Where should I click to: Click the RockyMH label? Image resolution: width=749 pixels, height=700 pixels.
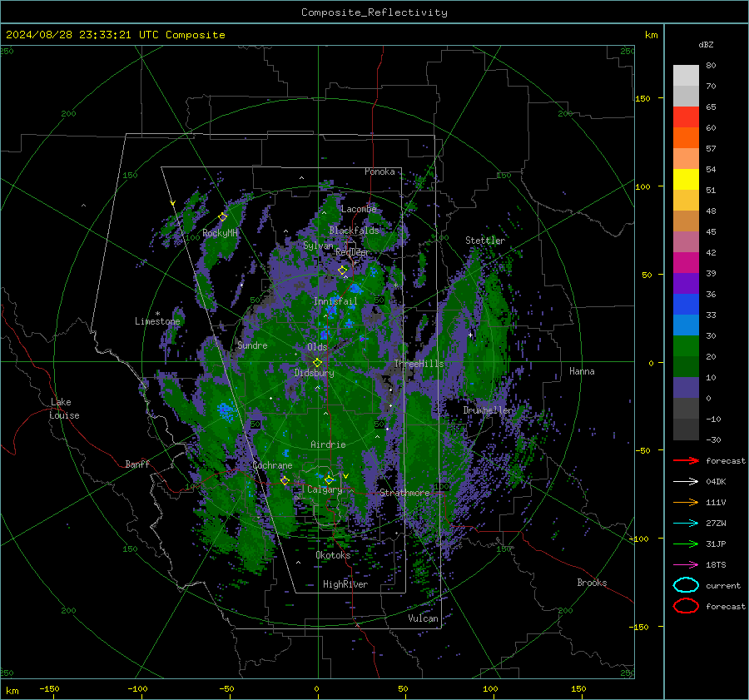point(220,233)
